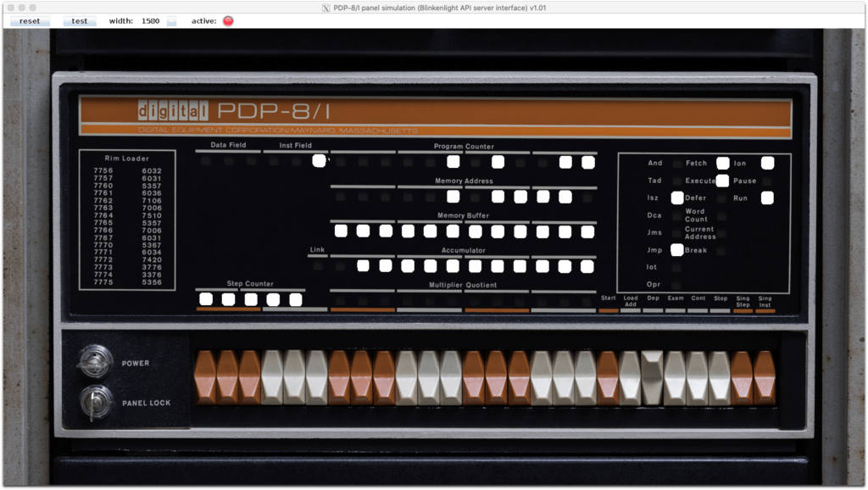Flip switch register bit 10 white switch
This screenshot has height=490, width=868.
coord(563,377)
